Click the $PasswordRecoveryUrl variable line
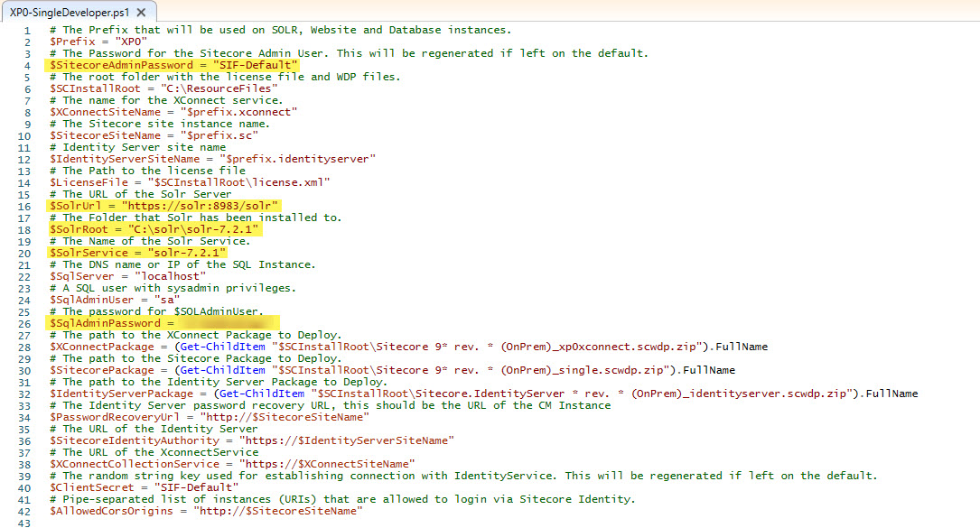 coord(210,417)
